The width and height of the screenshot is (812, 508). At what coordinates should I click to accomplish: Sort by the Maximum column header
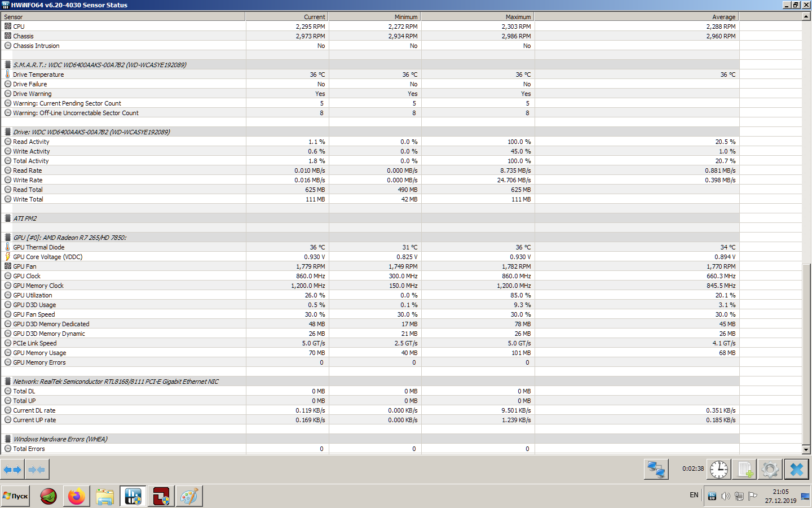478,17
